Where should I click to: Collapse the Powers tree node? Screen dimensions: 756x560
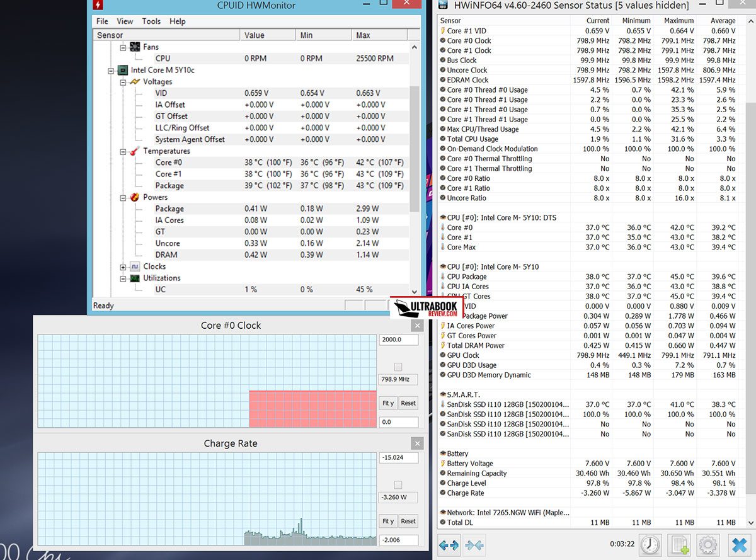[x=123, y=197]
